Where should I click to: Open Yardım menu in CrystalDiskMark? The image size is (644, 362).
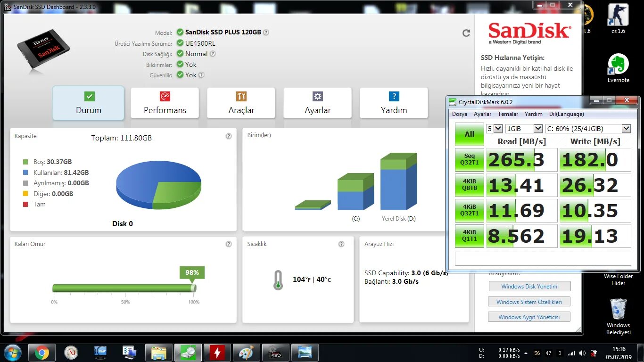tap(534, 114)
